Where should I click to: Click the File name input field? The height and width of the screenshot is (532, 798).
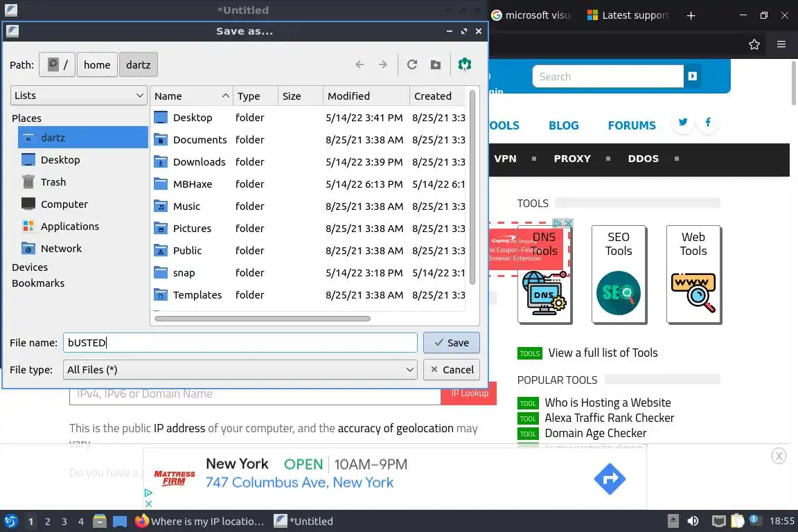pos(240,343)
